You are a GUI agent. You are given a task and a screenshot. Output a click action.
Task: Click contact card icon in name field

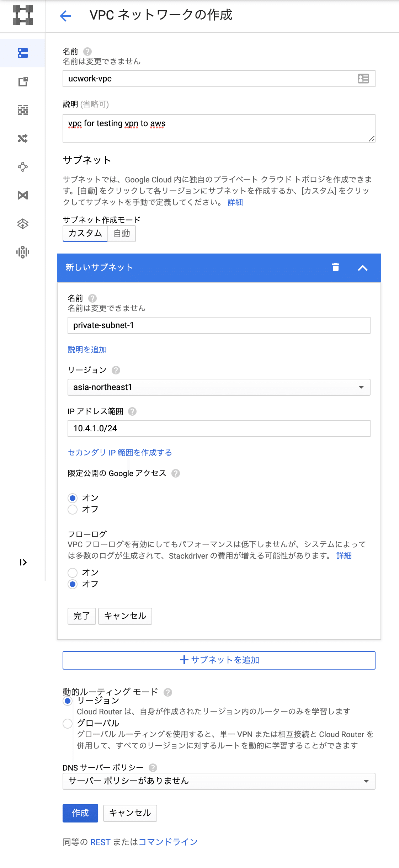coord(363,79)
